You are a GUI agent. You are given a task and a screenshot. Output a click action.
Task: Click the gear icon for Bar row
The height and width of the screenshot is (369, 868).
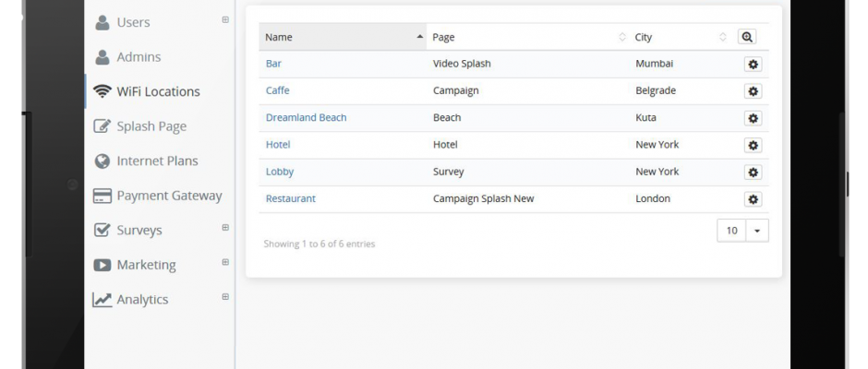point(753,65)
